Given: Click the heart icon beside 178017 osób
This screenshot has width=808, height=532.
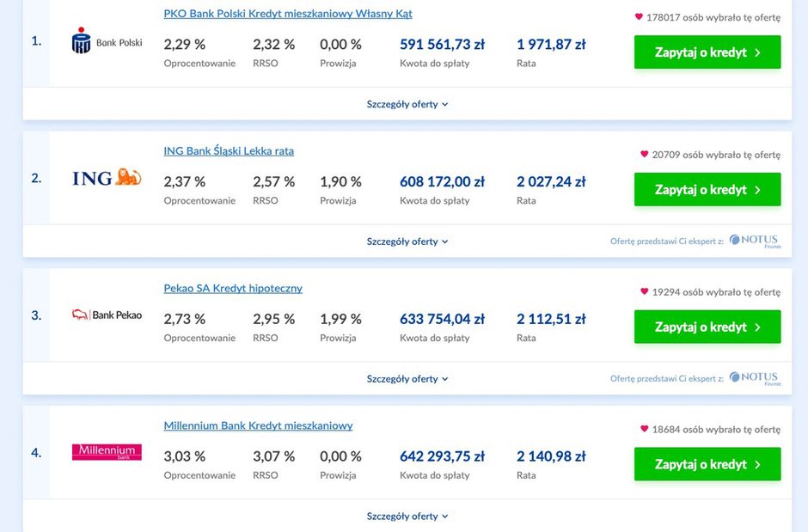Looking at the screenshot, I should (639, 16).
